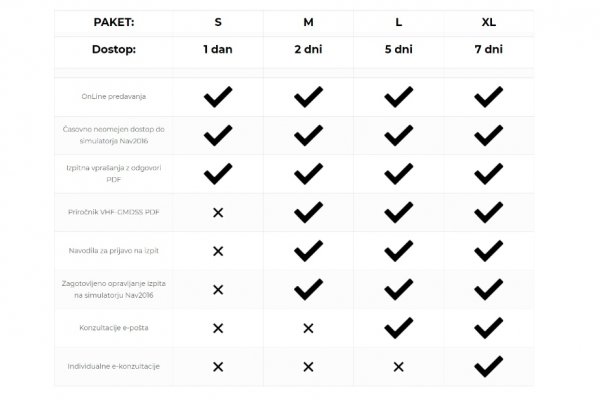Click the M package column header

(308, 22)
